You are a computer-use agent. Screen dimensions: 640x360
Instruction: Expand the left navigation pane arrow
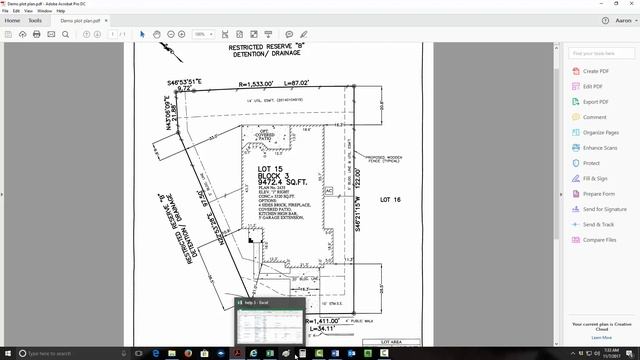coord(2,195)
